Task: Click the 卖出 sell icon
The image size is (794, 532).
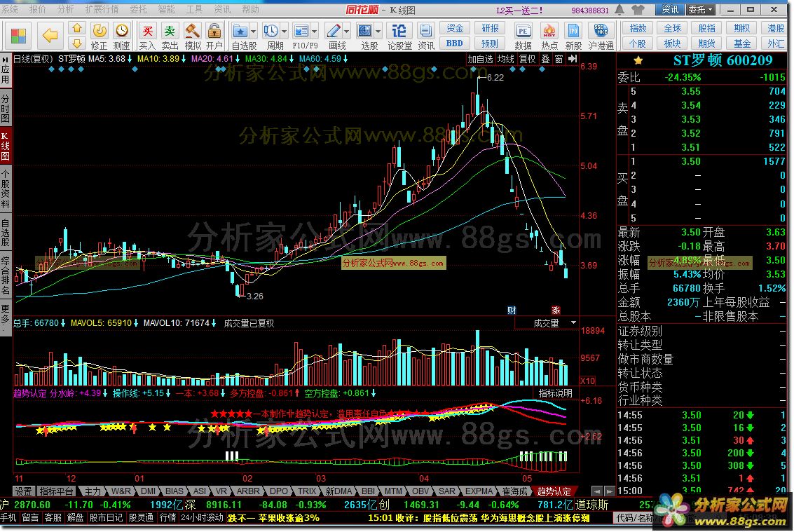Action: point(170,36)
